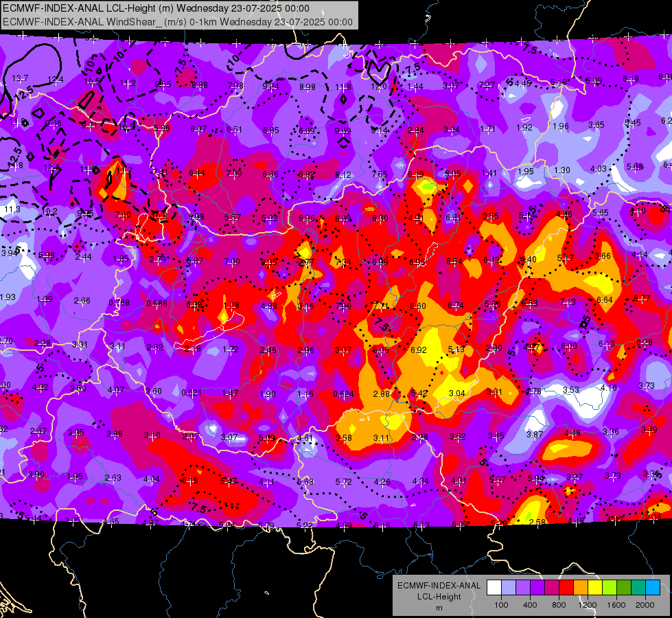Image resolution: width=672 pixels, height=618 pixels.
Task: Click the legend tick label '800'
Action: tap(559, 605)
